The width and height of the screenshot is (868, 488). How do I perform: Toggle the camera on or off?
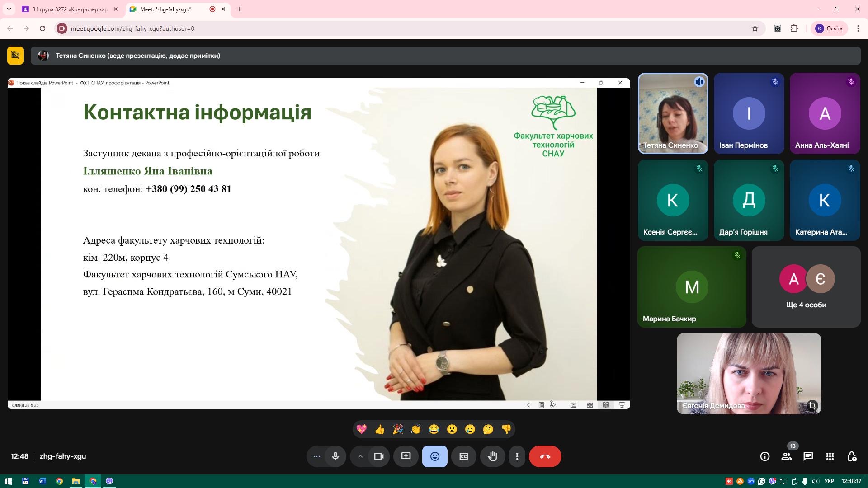[378, 456]
